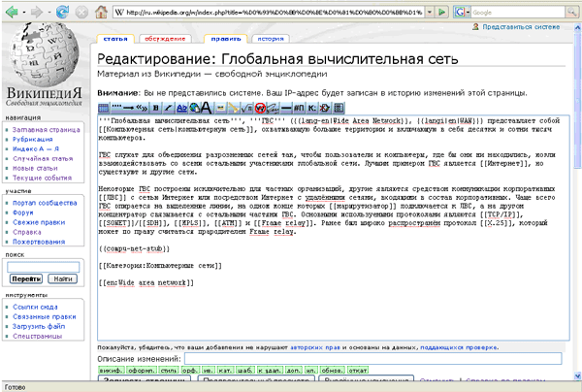Click the globe external link icon
Screen dimensions: 582x392
pyautogui.click(x=195, y=108)
